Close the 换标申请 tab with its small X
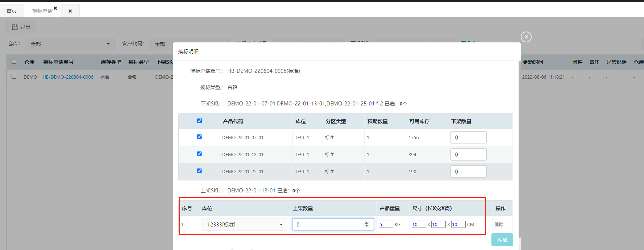 pyautogui.click(x=55, y=8)
